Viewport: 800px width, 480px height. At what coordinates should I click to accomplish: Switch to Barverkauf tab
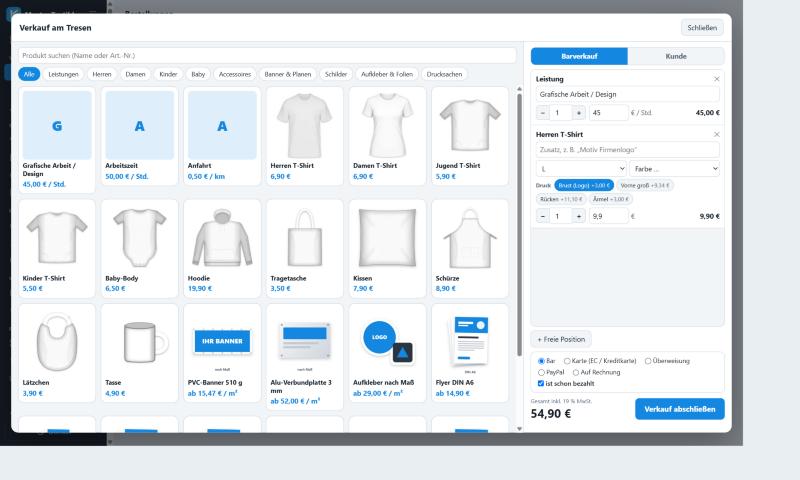pyautogui.click(x=579, y=56)
